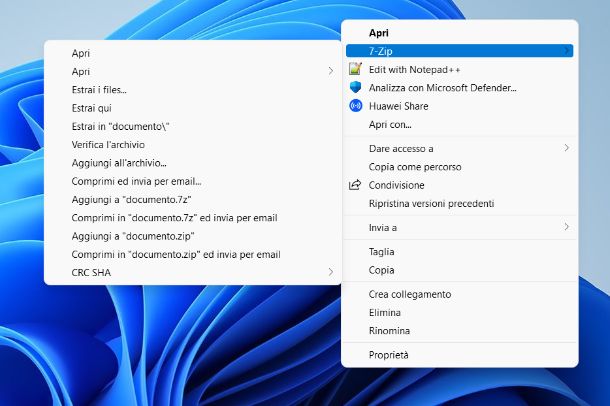610x406 pixels.
Task: Expand the Dare accesso a submenu arrow
Action: 567,148
